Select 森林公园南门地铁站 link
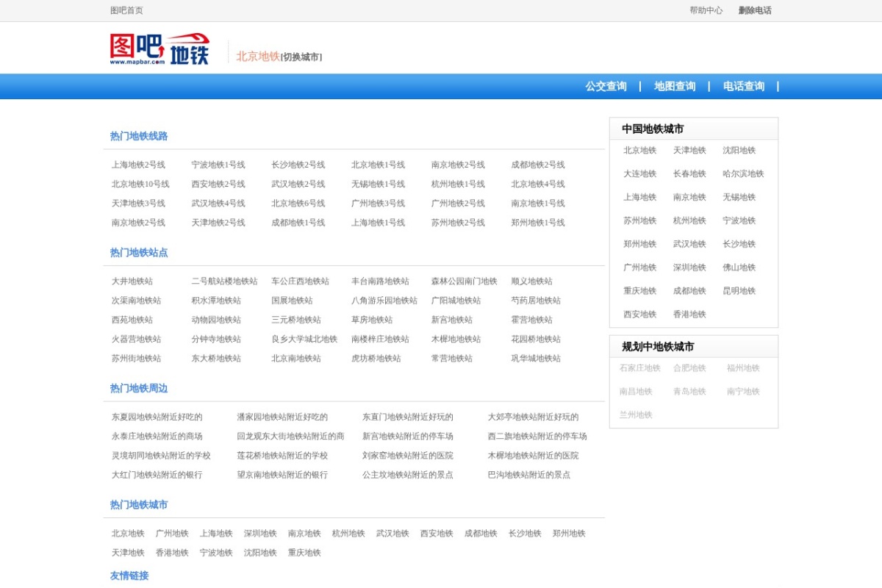Viewport: 882px width, 588px height. tap(464, 281)
